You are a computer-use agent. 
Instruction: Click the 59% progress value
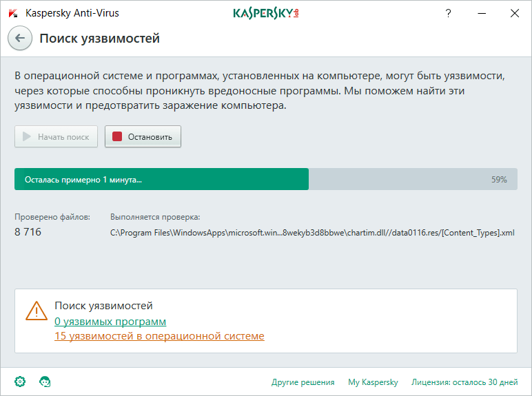click(x=499, y=179)
